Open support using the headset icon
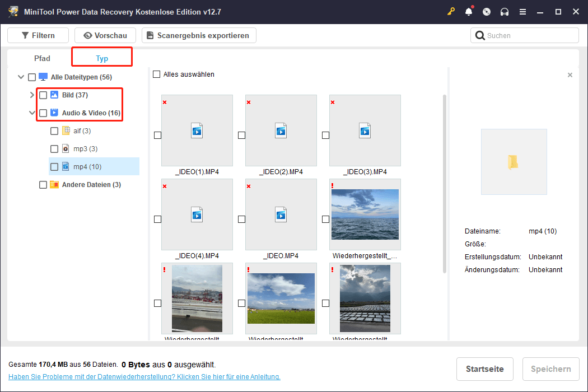The width and height of the screenshot is (588, 392). (x=505, y=11)
